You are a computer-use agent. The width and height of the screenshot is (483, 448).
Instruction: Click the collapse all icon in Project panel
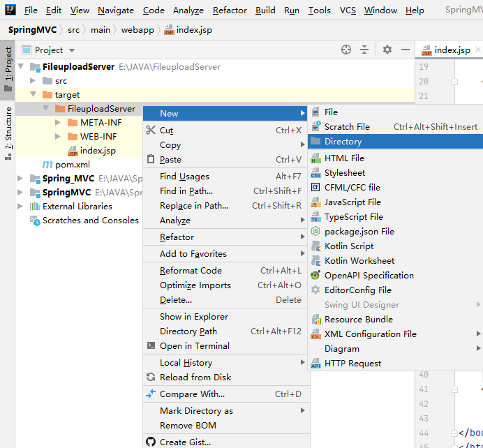(x=364, y=50)
